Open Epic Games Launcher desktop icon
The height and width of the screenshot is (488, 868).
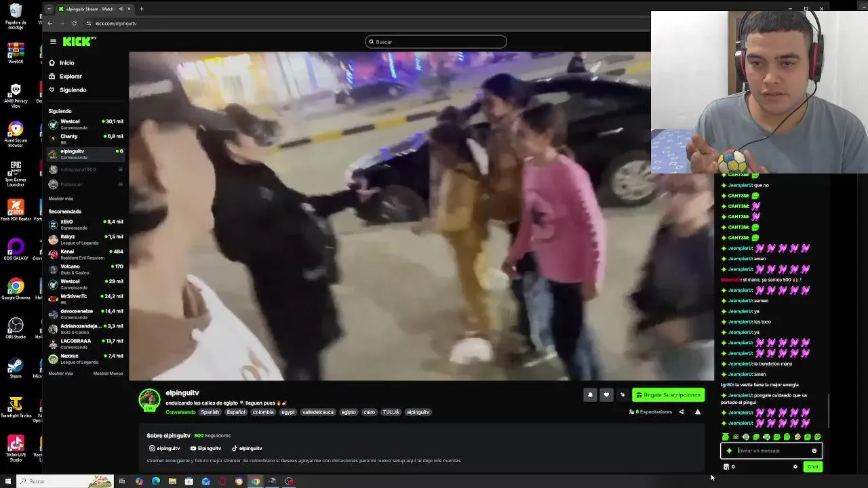pyautogui.click(x=16, y=174)
